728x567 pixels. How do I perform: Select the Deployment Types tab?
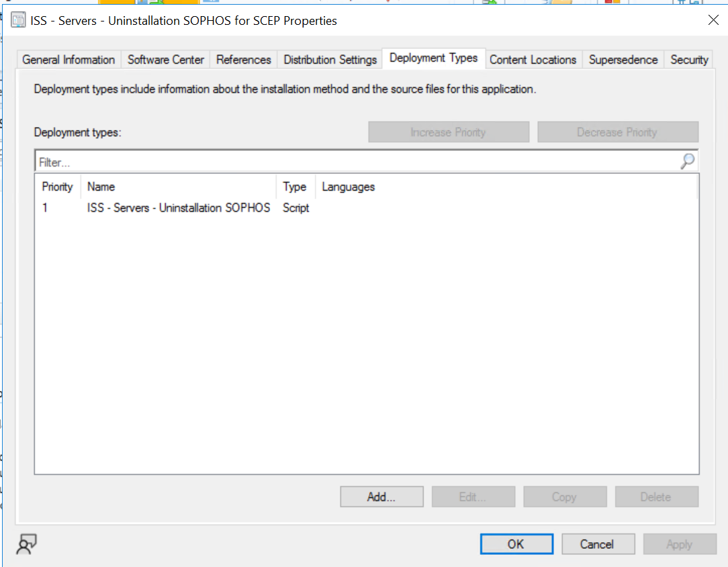(433, 58)
